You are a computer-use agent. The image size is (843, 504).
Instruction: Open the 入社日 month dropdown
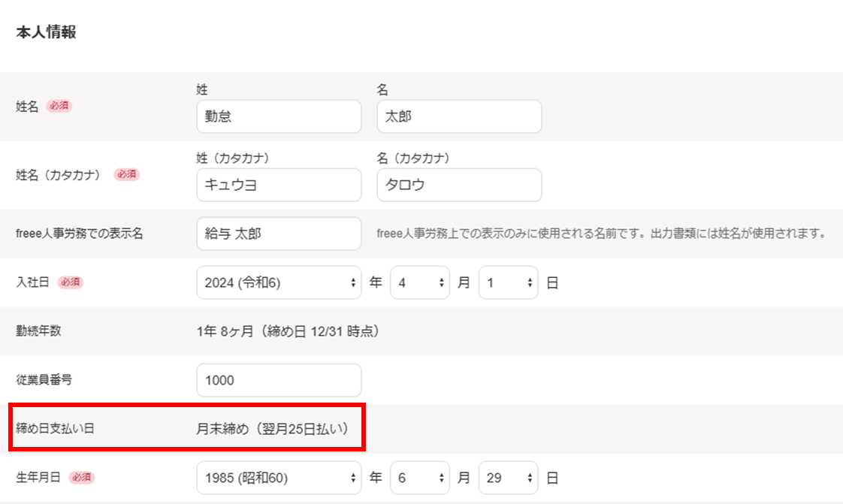tap(419, 282)
